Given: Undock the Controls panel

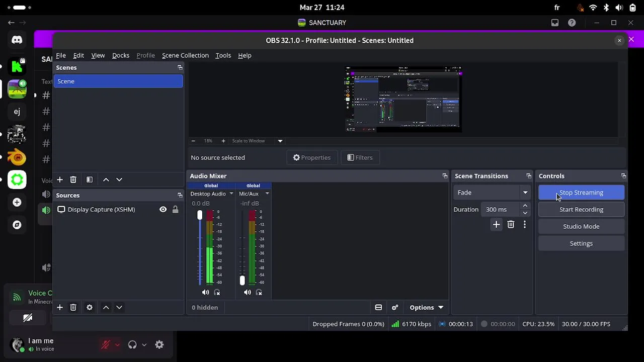Looking at the screenshot, I should tap(623, 176).
